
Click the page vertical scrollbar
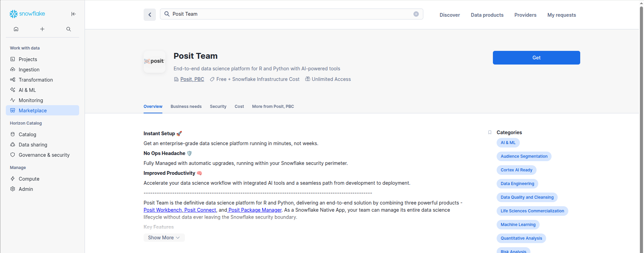coord(641,102)
